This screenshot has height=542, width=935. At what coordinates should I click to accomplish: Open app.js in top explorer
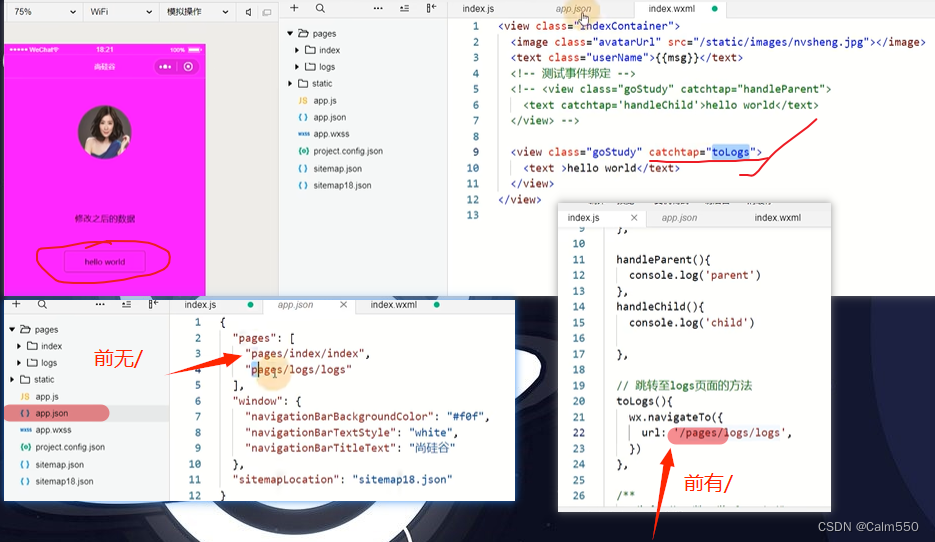(x=325, y=101)
